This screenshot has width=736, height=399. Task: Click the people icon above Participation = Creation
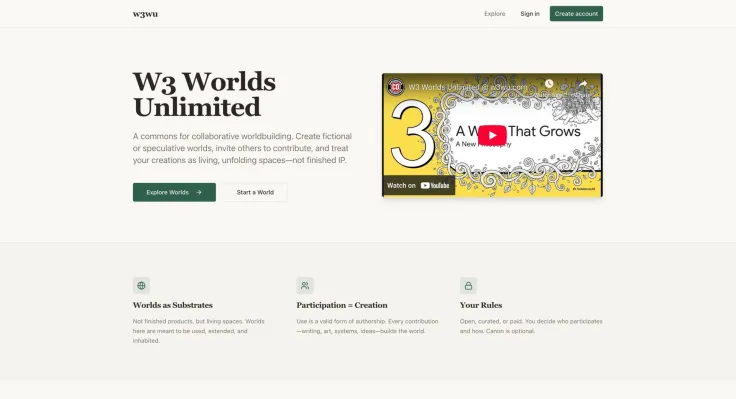[x=305, y=285]
